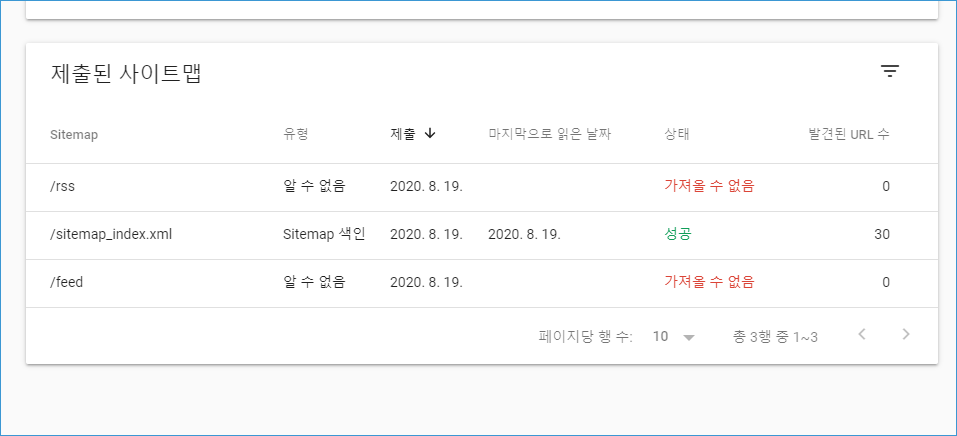Open the /feed sitemap row
This screenshot has height=436, width=957.
482,282
